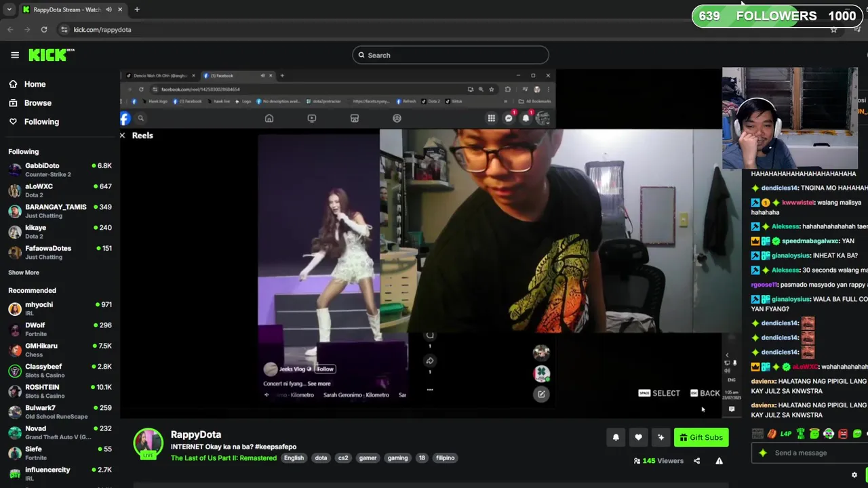
Task: Open Bulwark7 recommended channel
Action: tap(60, 412)
